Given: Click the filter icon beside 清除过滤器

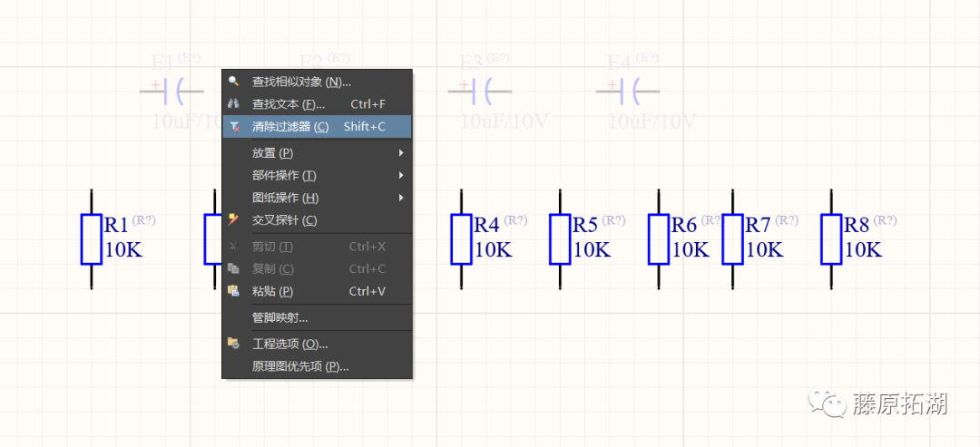Looking at the screenshot, I should (234, 126).
